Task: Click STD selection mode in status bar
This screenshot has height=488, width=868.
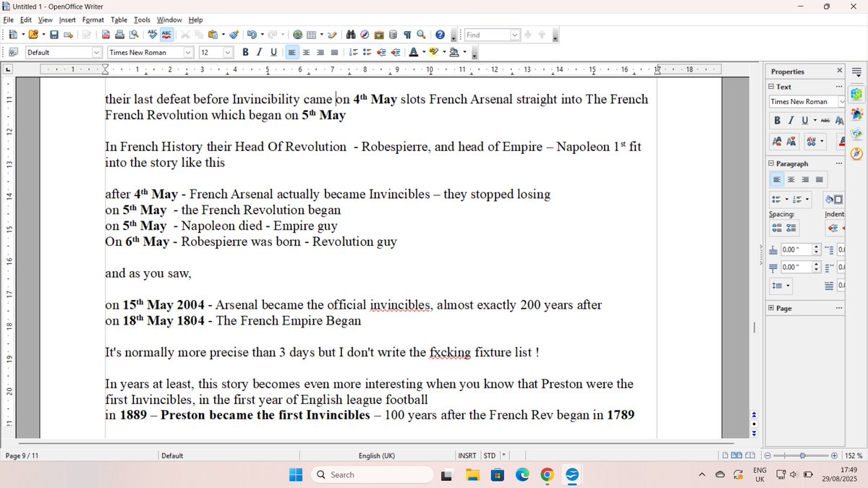Action: 490,455
